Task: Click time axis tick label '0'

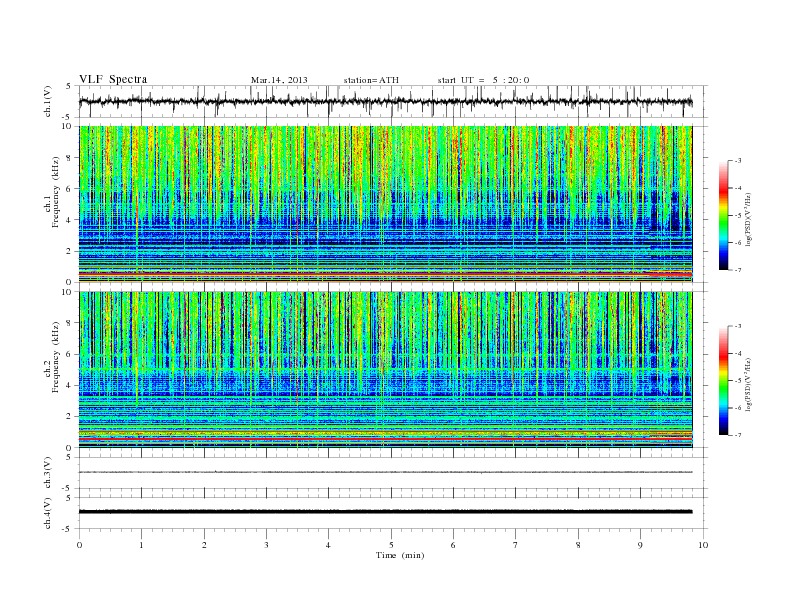Action: (79, 545)
